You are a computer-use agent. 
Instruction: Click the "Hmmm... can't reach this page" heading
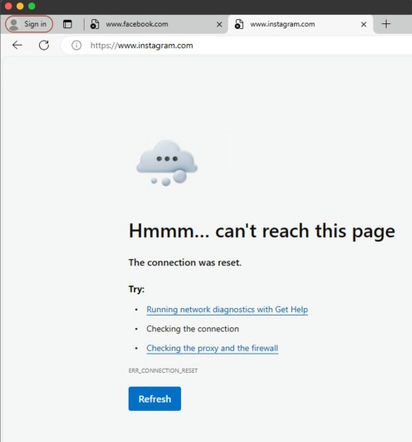click(x=262, y=231)
